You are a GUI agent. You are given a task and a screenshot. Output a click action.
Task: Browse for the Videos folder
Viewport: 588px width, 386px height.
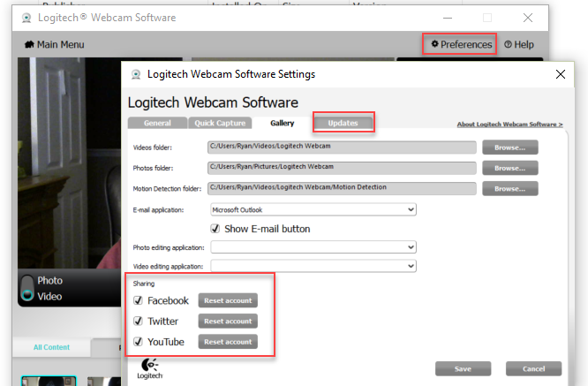click(510, 148)
